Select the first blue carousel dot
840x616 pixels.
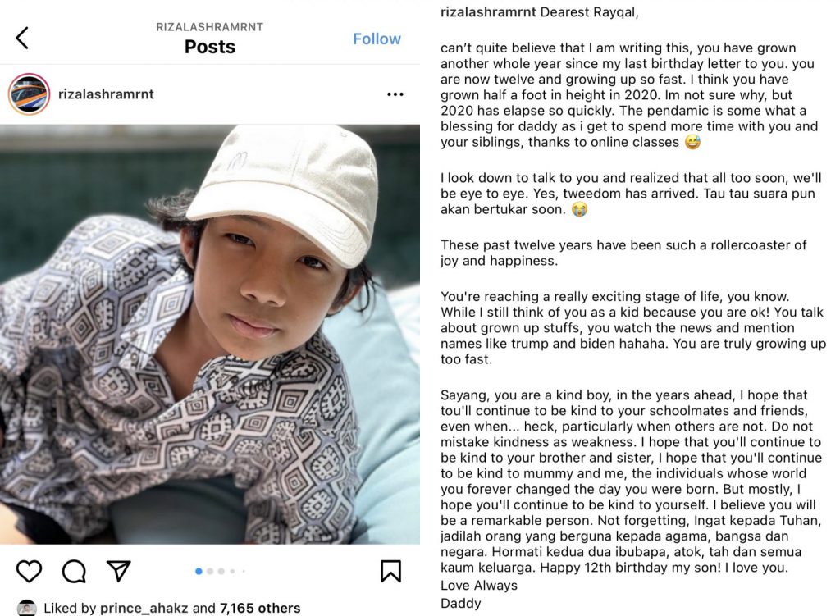click(x=199, y=571)
